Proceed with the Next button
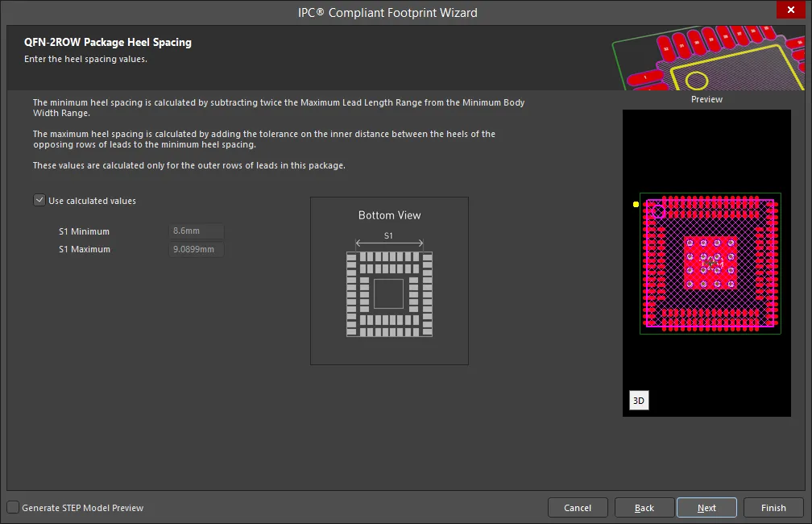 click(706, 508)
